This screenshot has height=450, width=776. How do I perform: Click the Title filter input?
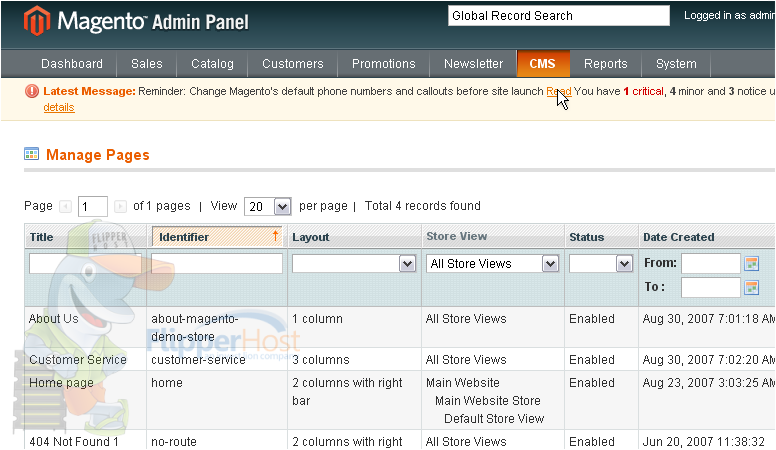coord(85,264)
